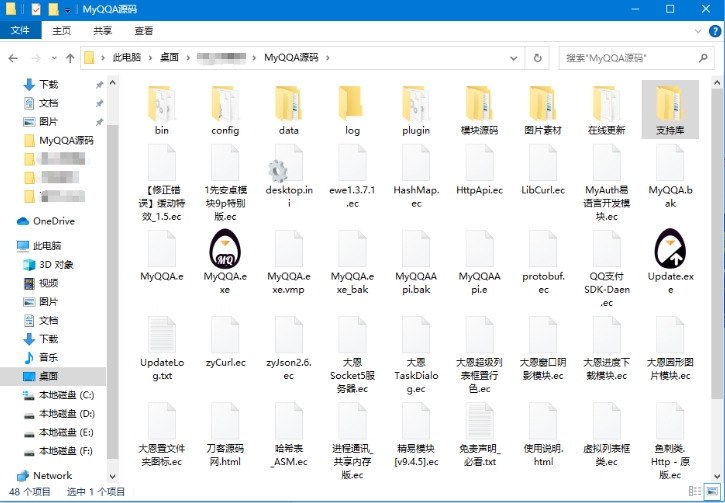Select the MyQQA.exe.vmp file

click(289, 262)
